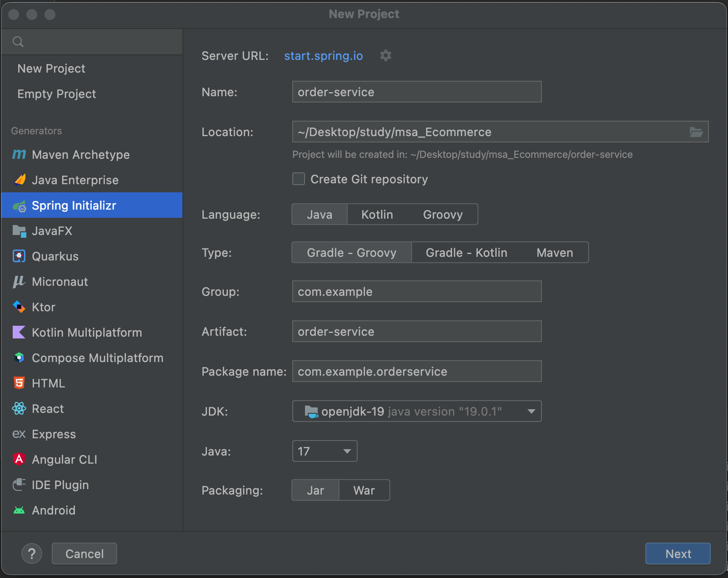Click the Package name input field
This screenshot has height=578, width=728.
coord(417,372)
